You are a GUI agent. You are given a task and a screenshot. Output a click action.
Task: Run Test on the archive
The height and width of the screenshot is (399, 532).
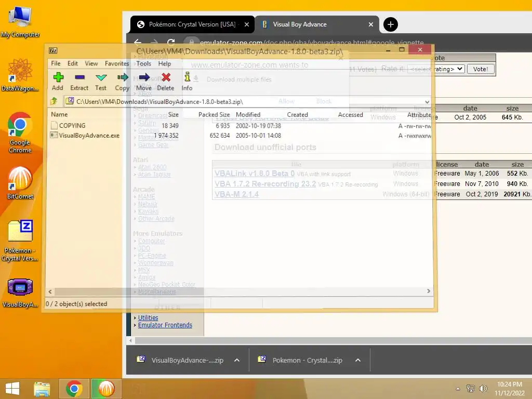click(x=101, y=82)
